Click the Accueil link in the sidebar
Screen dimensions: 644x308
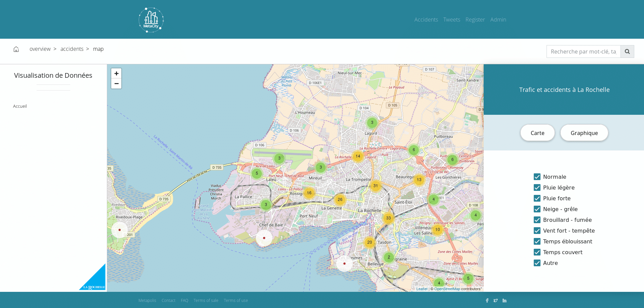click(20, 106)
